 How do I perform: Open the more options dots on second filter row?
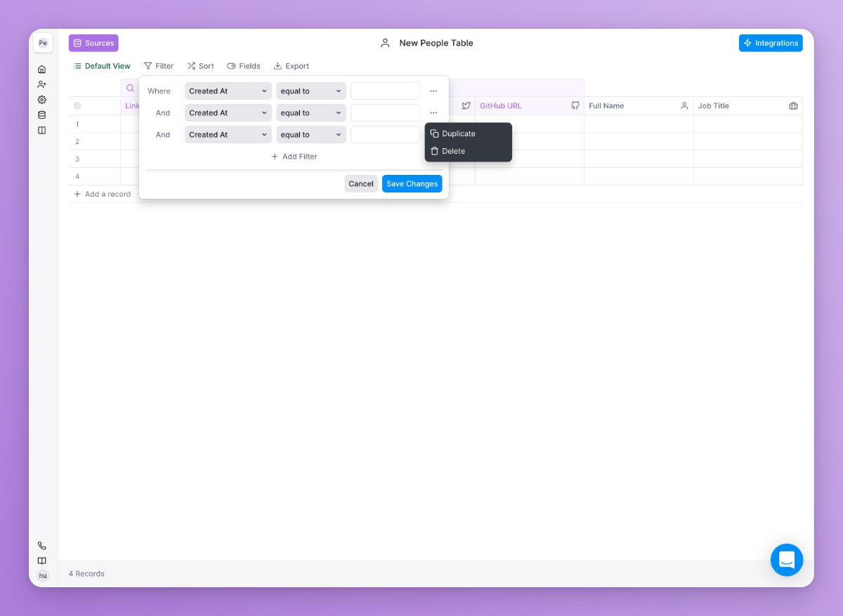(433, 113)
